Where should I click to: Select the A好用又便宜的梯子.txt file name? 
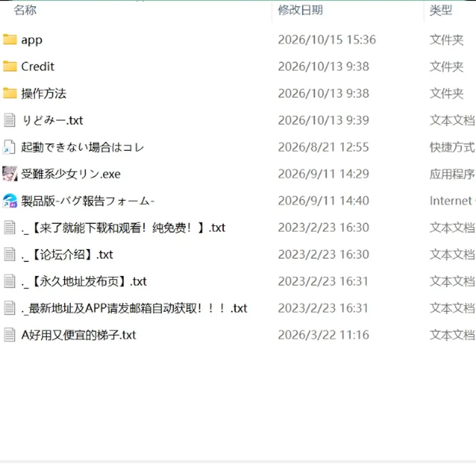pyautogui.click(x=79, y=335)
